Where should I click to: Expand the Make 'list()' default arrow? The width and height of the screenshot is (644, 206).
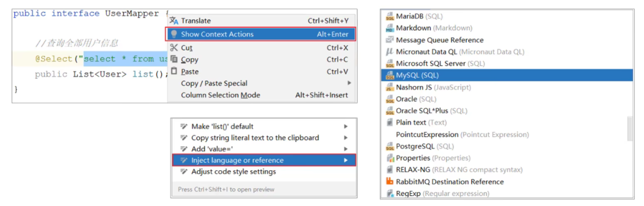[x=346, y=127]
